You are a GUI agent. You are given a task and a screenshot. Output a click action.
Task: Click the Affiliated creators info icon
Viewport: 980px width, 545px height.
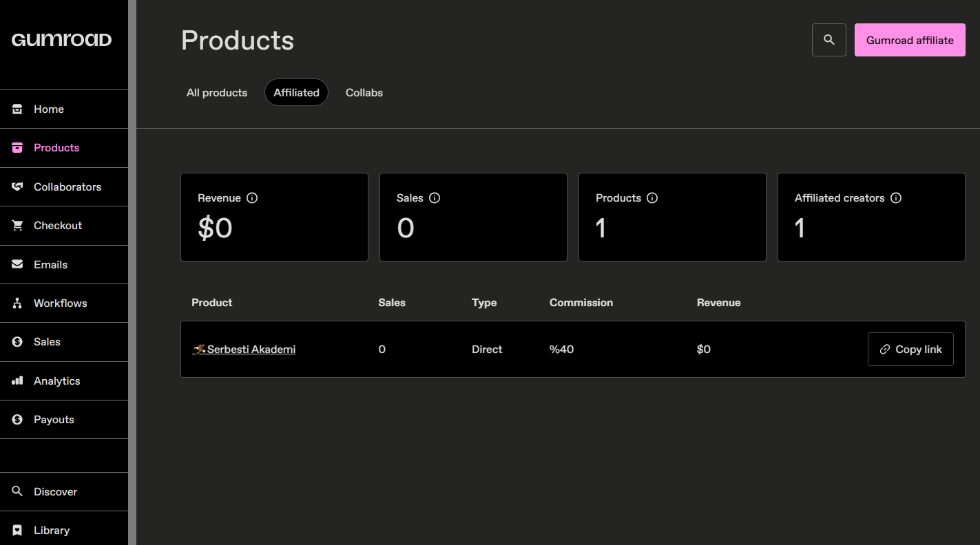896,197
